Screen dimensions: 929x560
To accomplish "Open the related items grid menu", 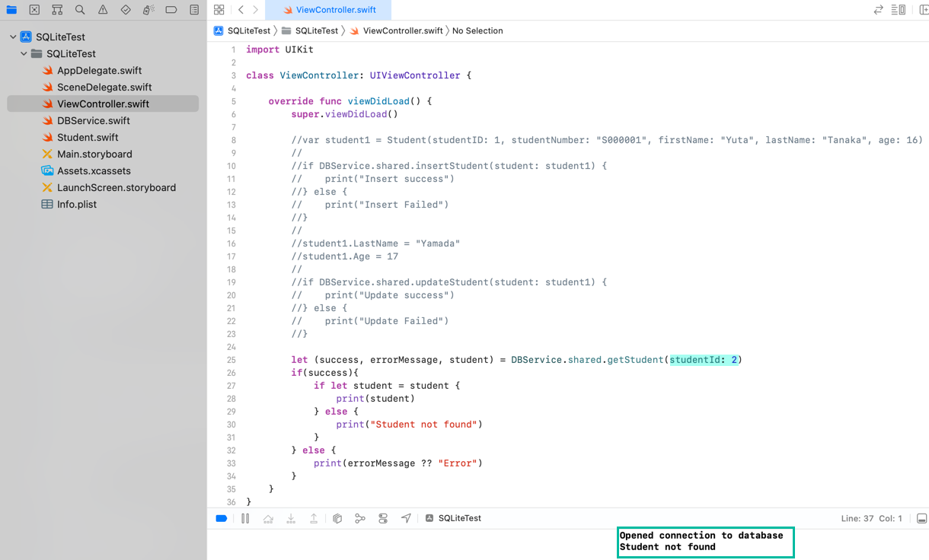I will coord(219,10).
